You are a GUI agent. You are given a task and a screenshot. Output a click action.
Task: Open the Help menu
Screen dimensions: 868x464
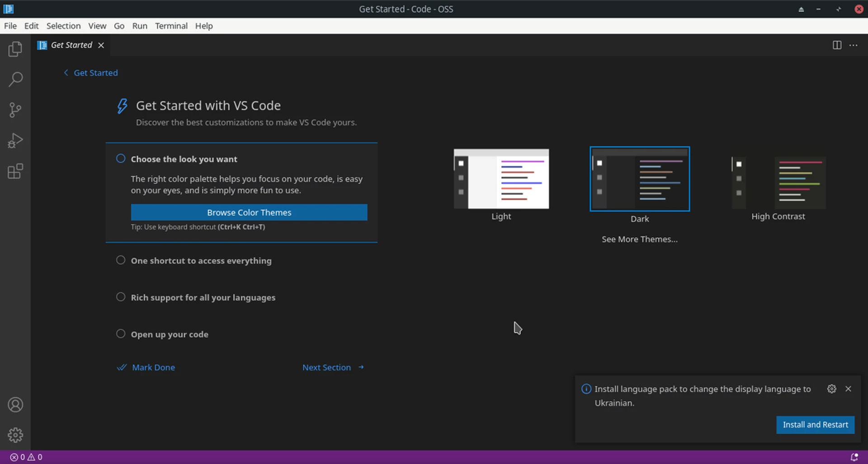204,26
